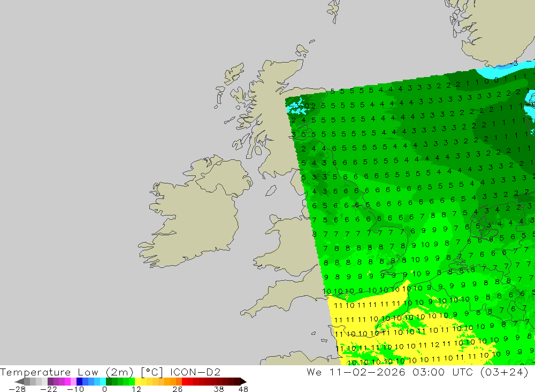Click the 'We 11-02-2026 03:00 UTC (03+24)' timestamp

[x=417, y=372]
